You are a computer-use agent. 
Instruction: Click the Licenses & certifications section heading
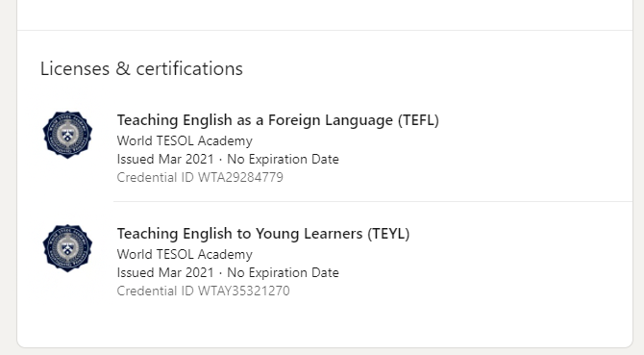point(141,68)
